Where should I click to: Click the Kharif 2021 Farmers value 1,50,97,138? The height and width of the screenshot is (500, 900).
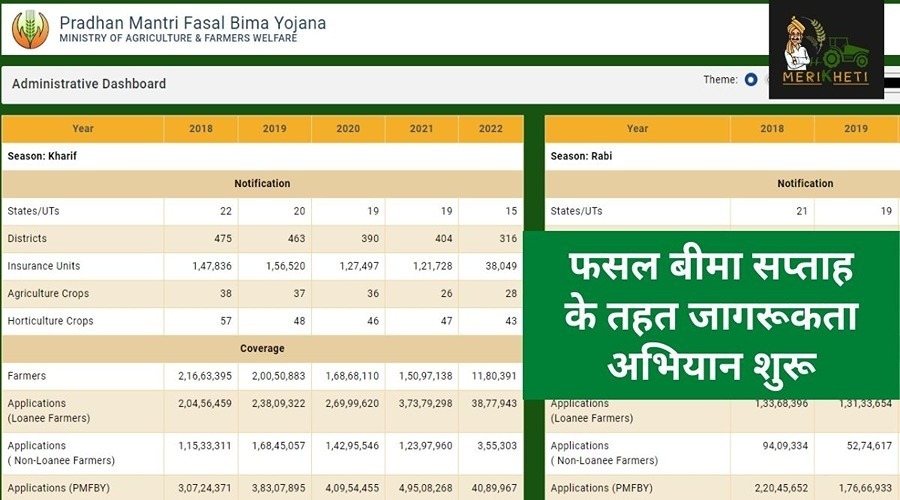(x=421, y=376)
